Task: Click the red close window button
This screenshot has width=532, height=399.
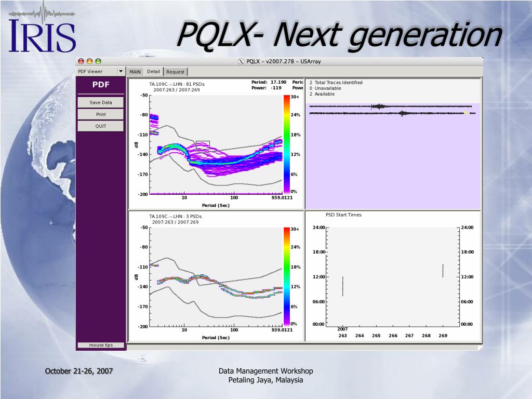Action: coord(81,61)
